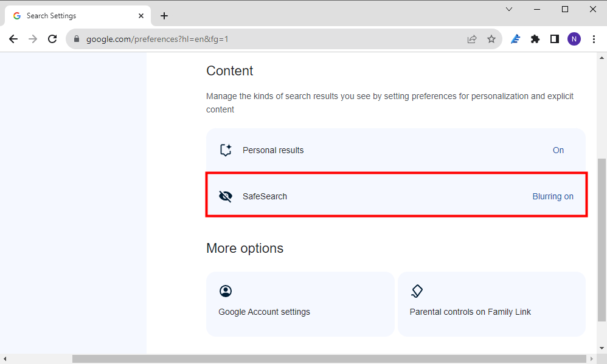607x364 pixels.
Task: Click the address bar URL field
Action: click(x=271, y=39)
